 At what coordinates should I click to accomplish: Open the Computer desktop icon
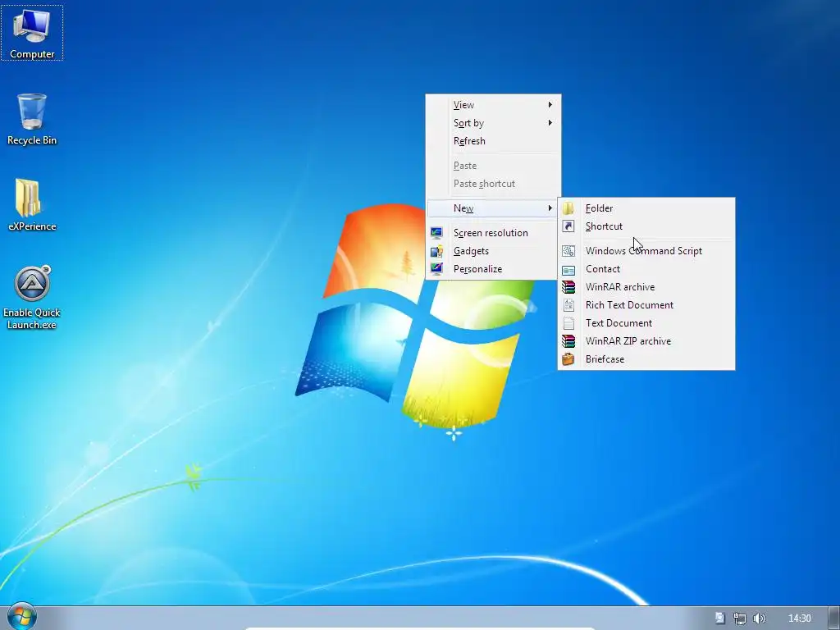[32, 33]
